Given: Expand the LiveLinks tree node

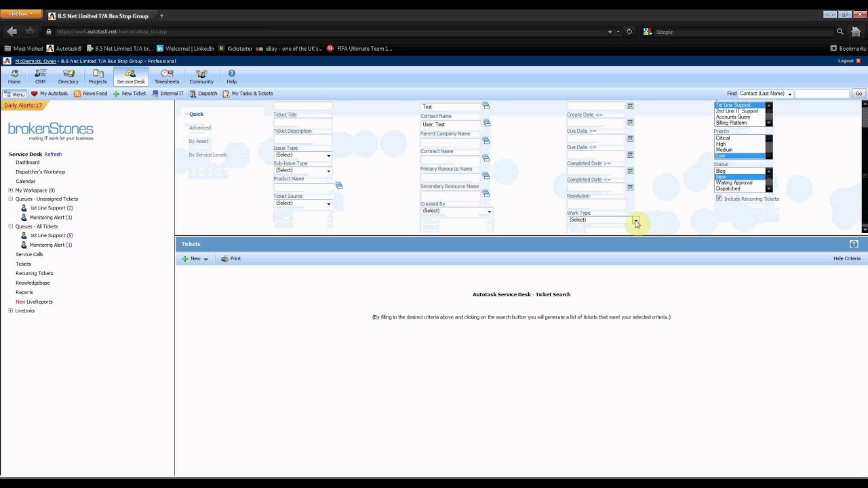Looking at the screenshot, I should tap(10, 311).
